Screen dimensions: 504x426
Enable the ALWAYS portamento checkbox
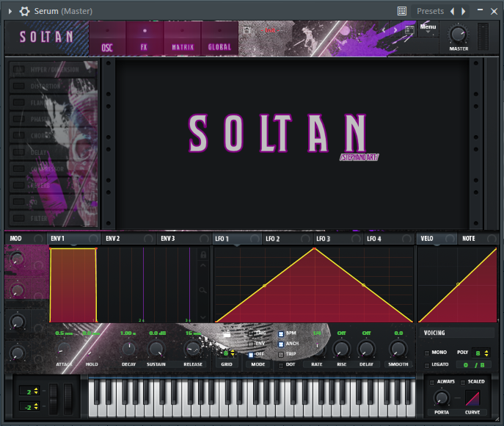432,382
